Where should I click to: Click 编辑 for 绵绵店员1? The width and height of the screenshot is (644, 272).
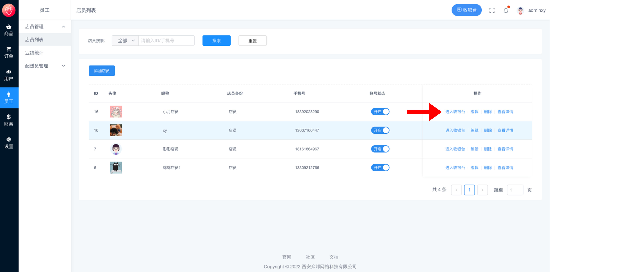click(x=474, y=167)
